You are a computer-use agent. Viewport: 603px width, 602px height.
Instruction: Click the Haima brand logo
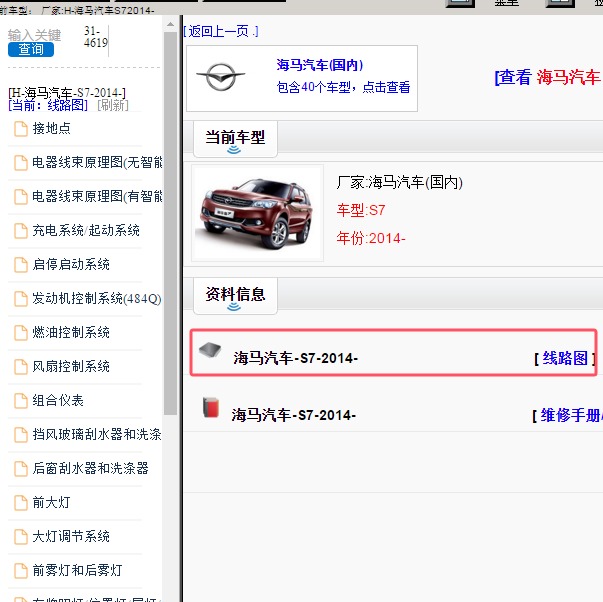pos(220,77)
